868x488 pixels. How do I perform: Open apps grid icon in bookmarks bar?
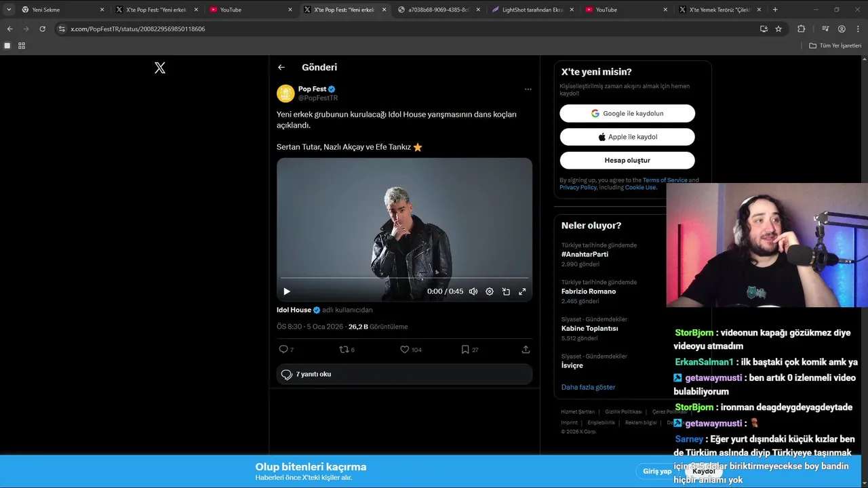22,45
